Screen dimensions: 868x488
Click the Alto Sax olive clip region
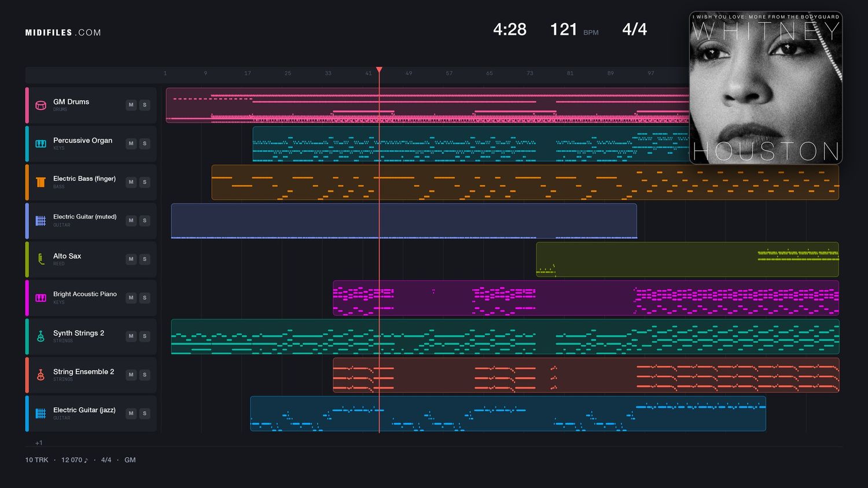(687, 260)
